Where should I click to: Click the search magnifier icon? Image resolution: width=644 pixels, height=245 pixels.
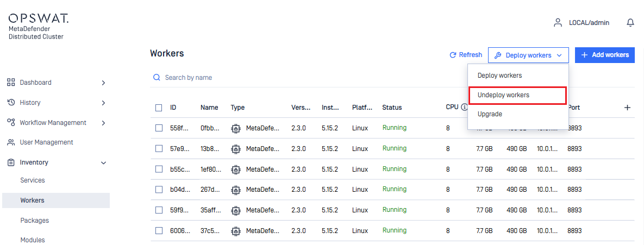tap(156, 77)
